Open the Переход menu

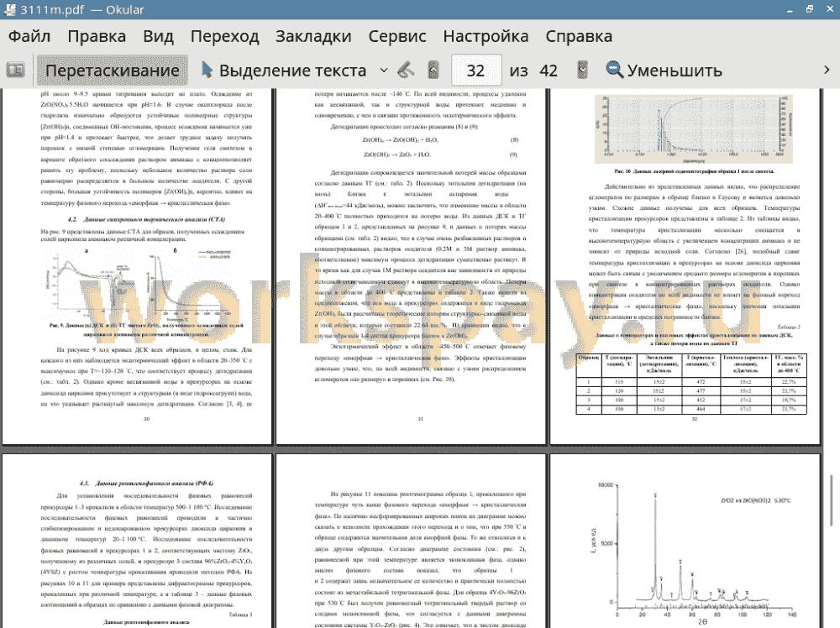pyautogui.click(x=225, y=36)
